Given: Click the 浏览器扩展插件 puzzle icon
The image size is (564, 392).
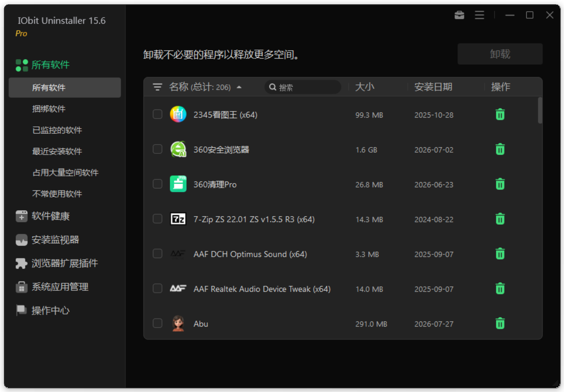Looking at the screenshot, I should [22, 263].
